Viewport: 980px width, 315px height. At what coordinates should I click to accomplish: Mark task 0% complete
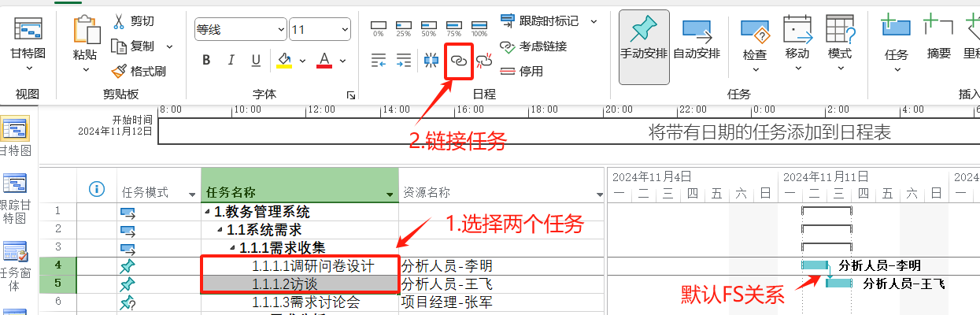379,28
